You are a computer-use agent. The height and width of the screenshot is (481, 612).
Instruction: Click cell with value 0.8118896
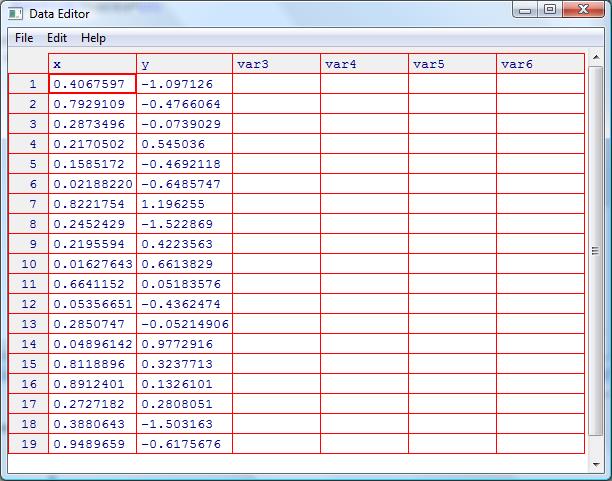93,364
